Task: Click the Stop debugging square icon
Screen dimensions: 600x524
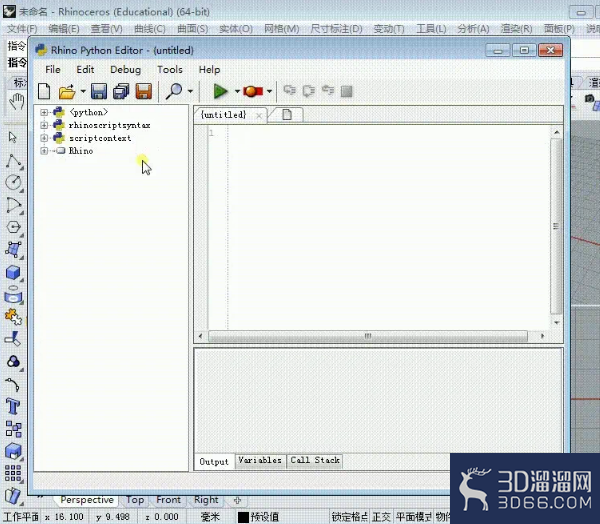Action: [x=346, y=91]
